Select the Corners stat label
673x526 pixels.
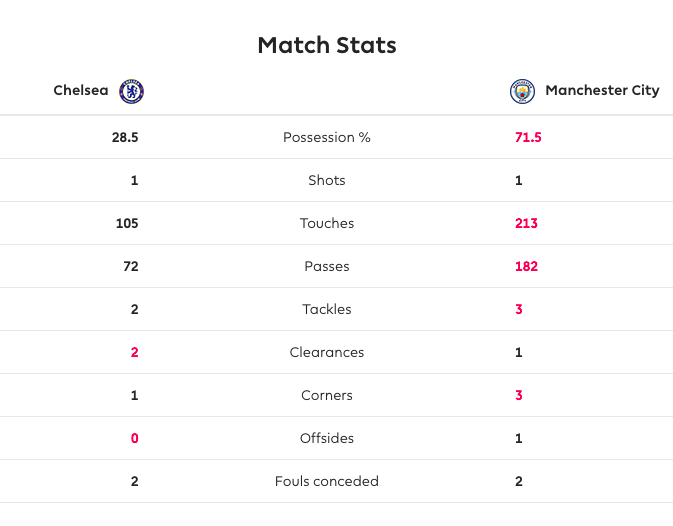pos(327,396)
